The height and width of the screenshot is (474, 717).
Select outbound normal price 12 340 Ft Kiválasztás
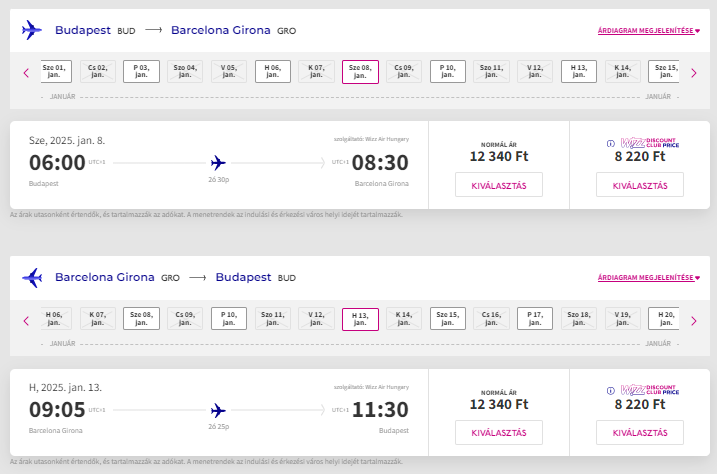(x=498, y=185)
